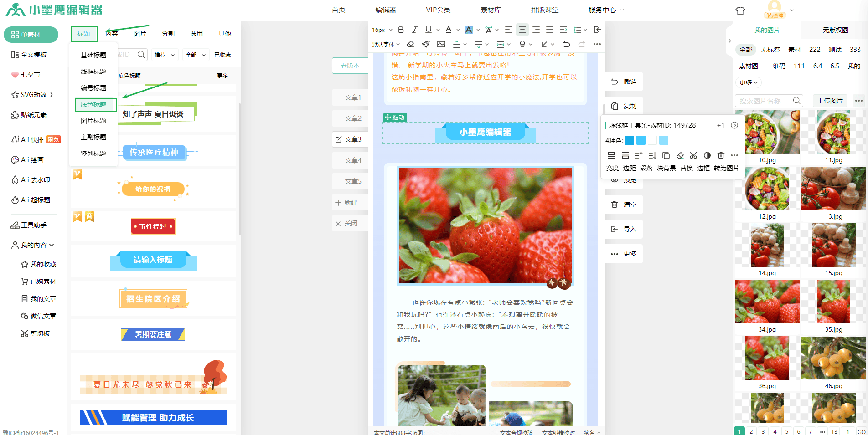Click the trash delete icon in material toolbar
868x435 pixels.
[x=721, y=155]
